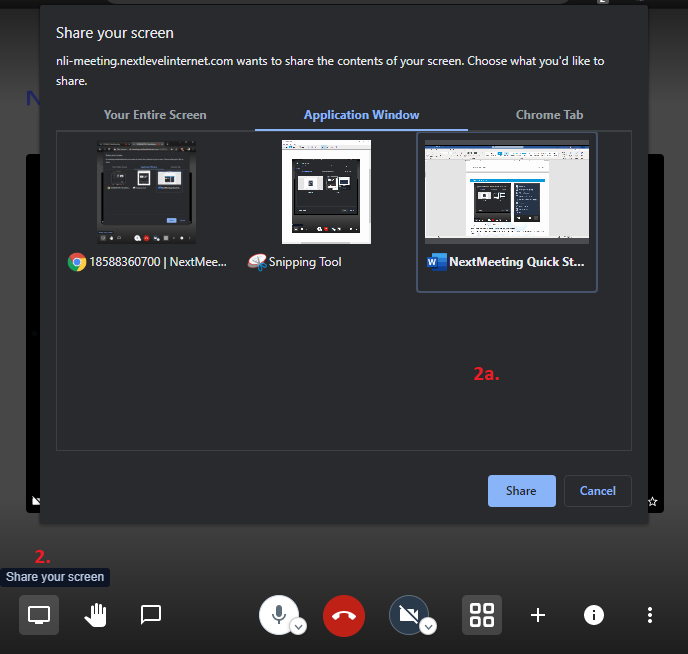The width and height of the screenshot is (688, 654).
Task: Switch to Your Entire Screen tab
Action: [155, 115]
